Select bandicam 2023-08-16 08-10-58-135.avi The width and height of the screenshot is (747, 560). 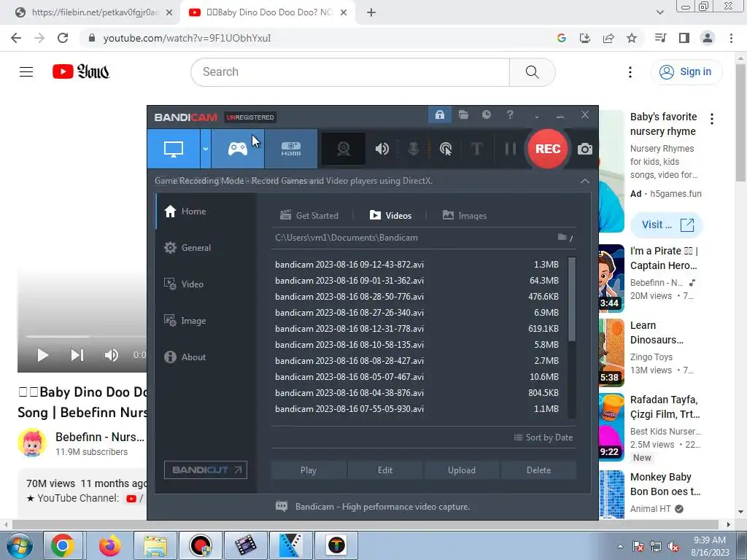[417, 345]
